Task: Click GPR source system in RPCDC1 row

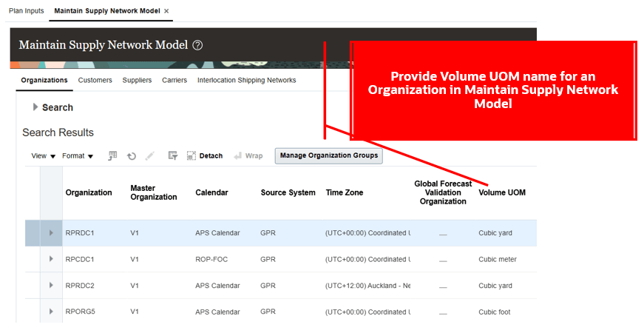Action: (x=268, y=259)
